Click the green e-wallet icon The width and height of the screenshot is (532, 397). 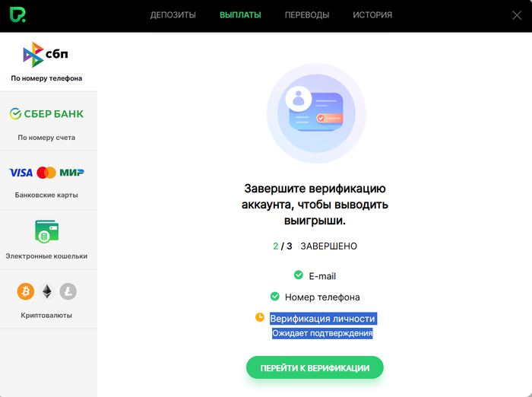(x=47, y=231)
